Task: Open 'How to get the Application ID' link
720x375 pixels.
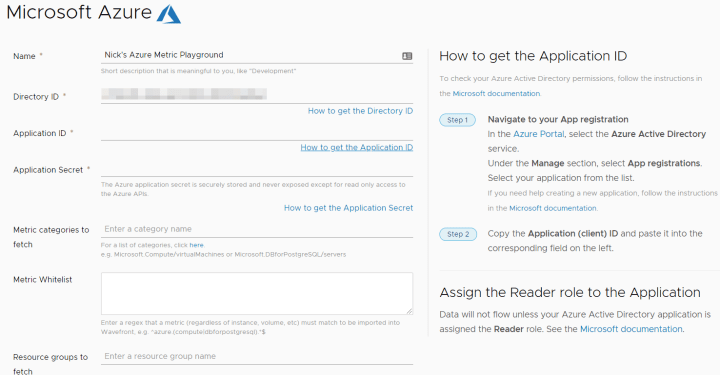Action: pos(357,147)
